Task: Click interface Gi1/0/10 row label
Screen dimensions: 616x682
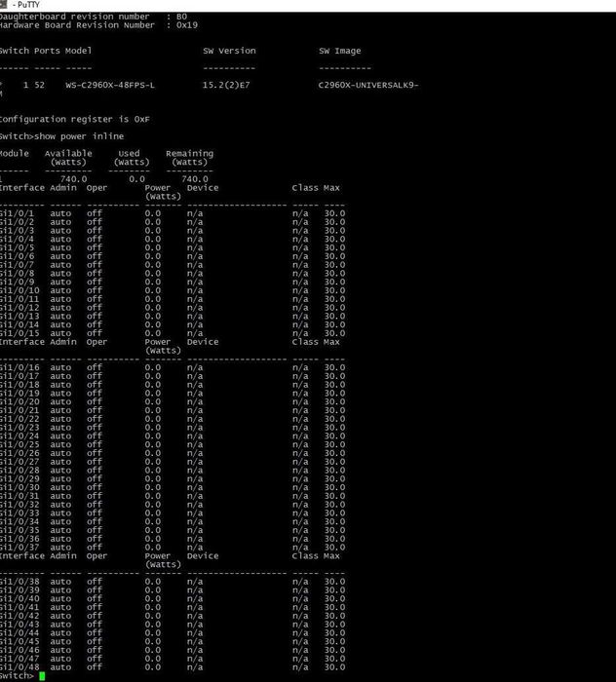Action: coord(19,290)
